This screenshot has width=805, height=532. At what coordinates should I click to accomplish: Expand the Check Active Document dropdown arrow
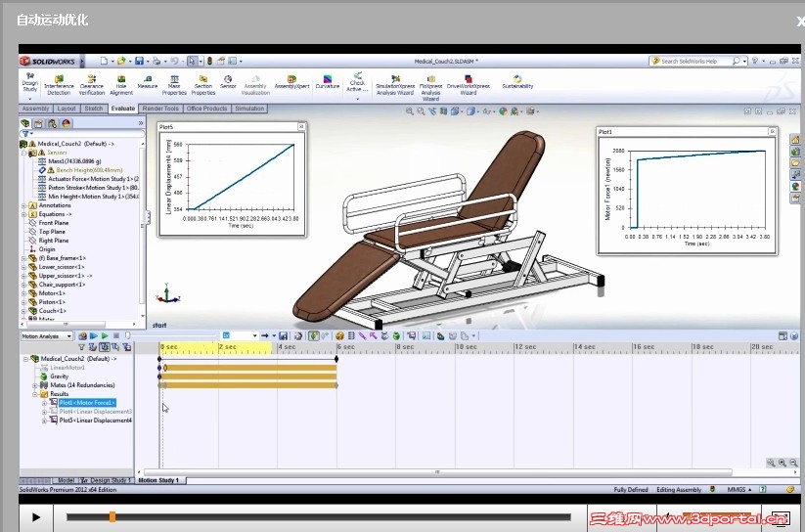click(357, 98)
